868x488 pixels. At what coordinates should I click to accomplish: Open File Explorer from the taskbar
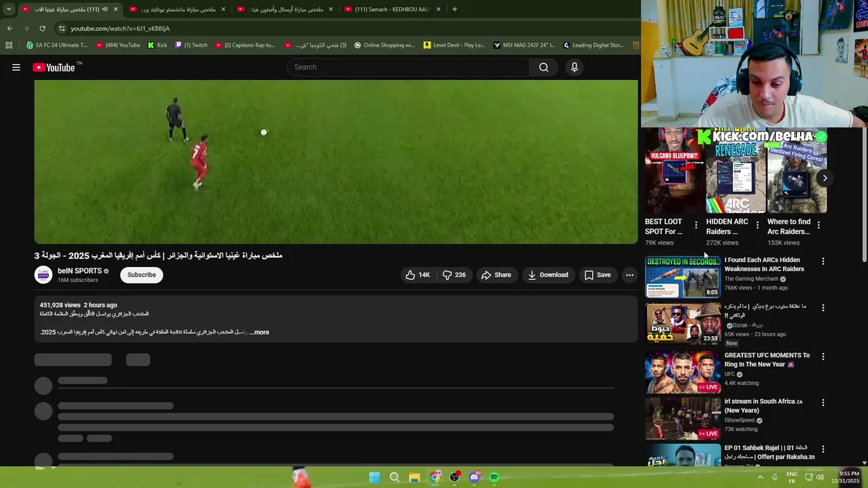pyautogui.click(x=414, y=477)
